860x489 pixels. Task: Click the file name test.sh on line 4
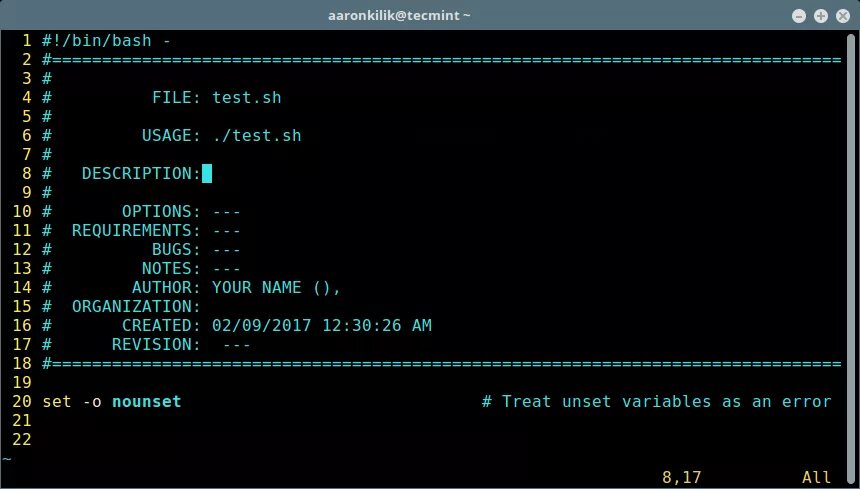(247, 98)
